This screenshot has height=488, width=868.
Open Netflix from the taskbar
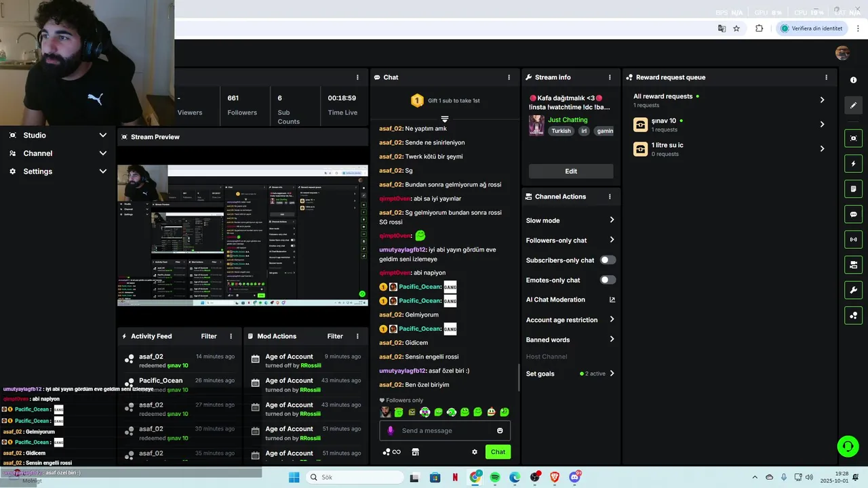pyautogui.click(x=455, y=477)
